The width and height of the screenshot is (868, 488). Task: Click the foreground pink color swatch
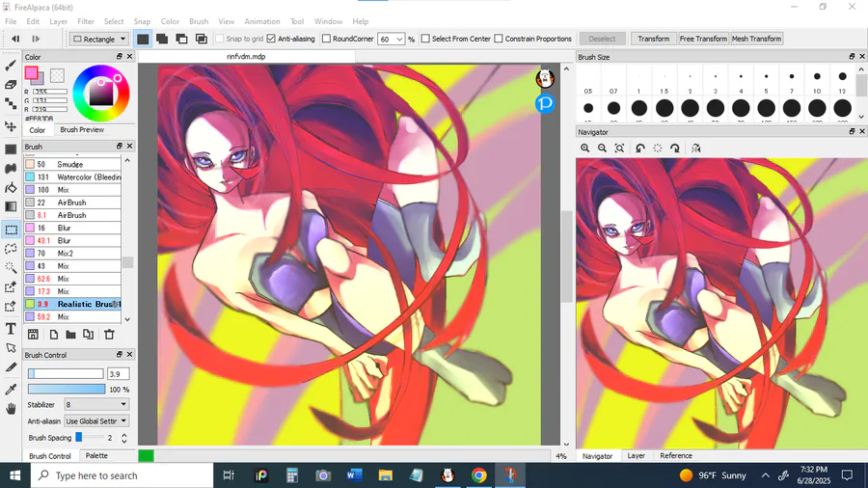click(x=31, y=72)
